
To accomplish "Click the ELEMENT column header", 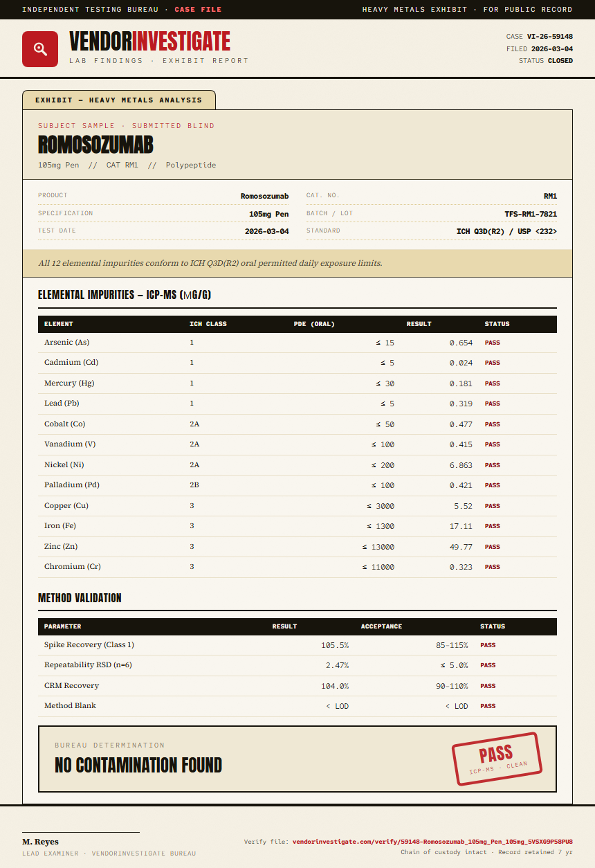I will (59, 324).
